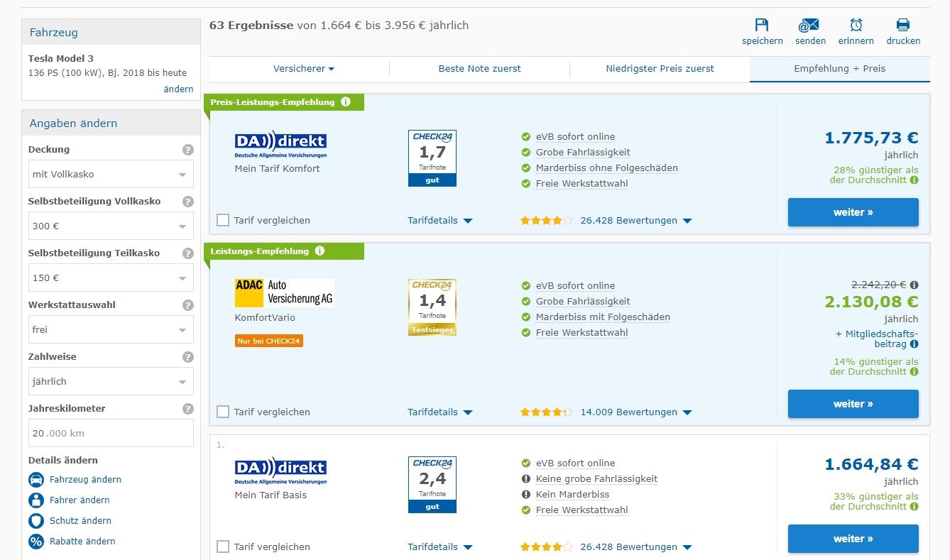Image resolution: width=950 pixels, height=560 pixels.
Task: Click the person icon for Fahrer ändern
Action: coord(36,500)
